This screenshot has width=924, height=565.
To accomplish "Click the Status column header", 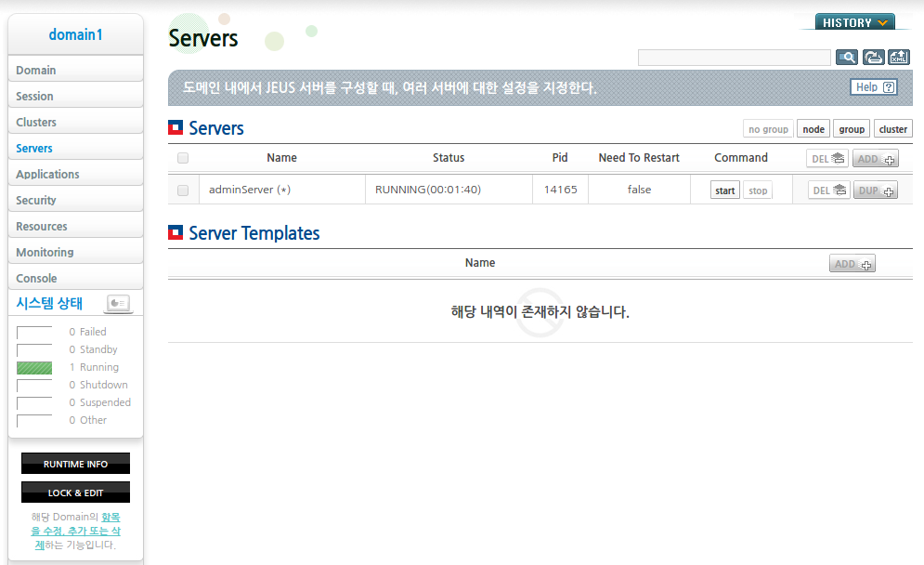I will click(449, 157).
